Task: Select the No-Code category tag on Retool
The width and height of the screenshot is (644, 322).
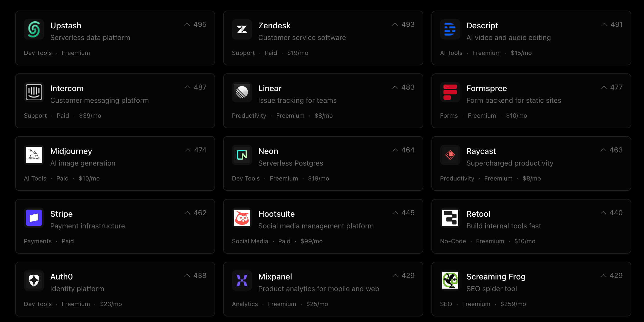Action: tap(453, 241)
